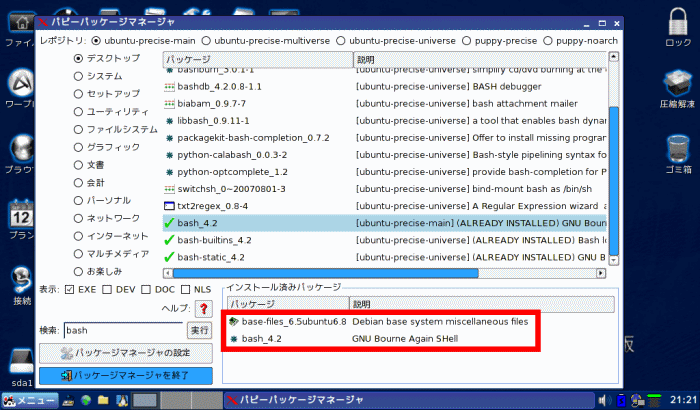The image size is (700, 410).
Task: Click the python-optcomplete_1.2 icon
Action: pos(169,172)
